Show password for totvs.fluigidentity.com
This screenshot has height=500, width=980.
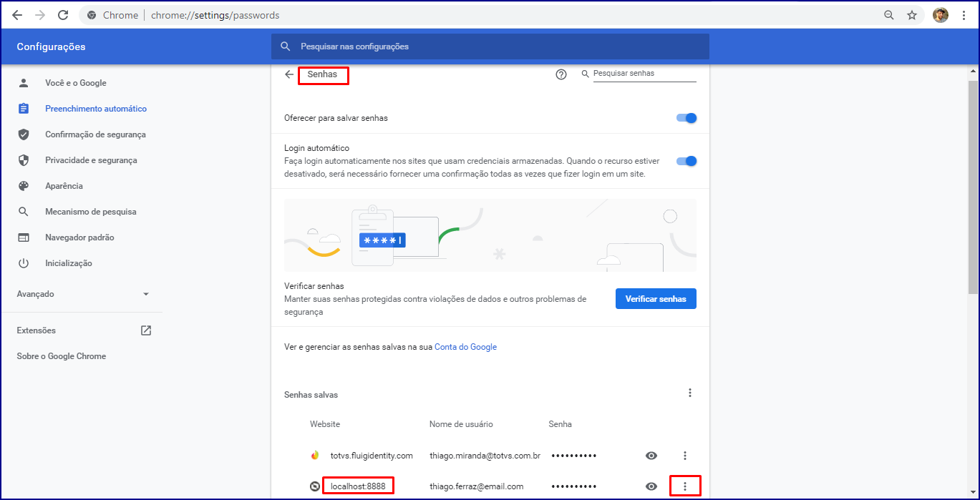[651, 456]
